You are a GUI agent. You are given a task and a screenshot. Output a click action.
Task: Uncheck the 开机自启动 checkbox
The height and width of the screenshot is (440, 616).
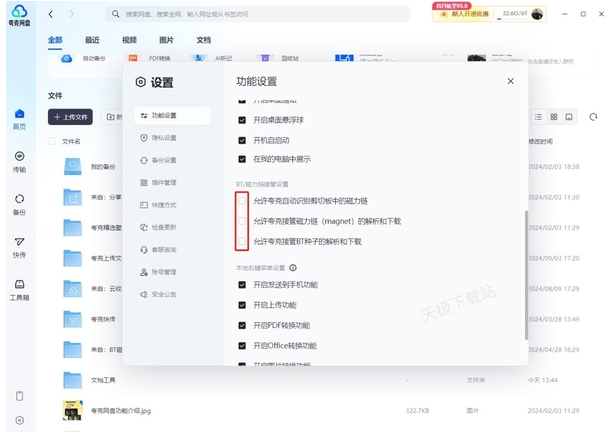[x=242, y=139]
